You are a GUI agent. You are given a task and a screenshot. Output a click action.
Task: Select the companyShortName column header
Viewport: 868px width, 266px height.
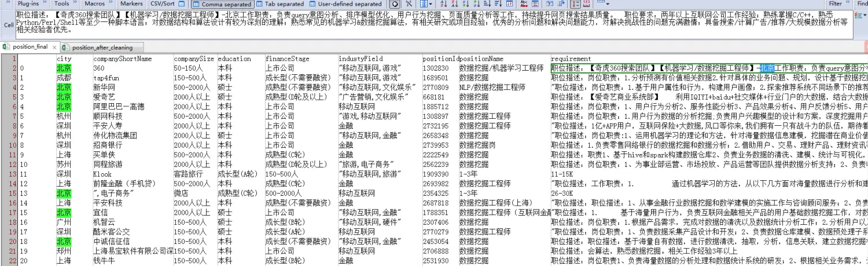(x=123, y=59)
